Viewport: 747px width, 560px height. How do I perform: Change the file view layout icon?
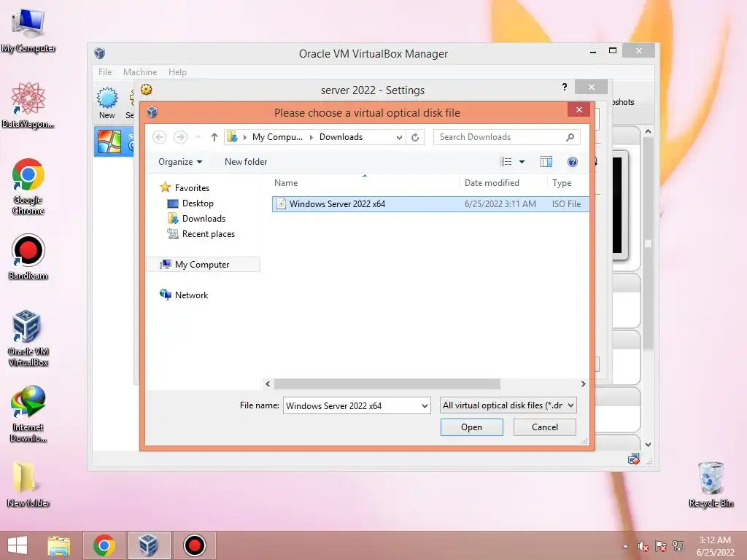click(506, 162)
